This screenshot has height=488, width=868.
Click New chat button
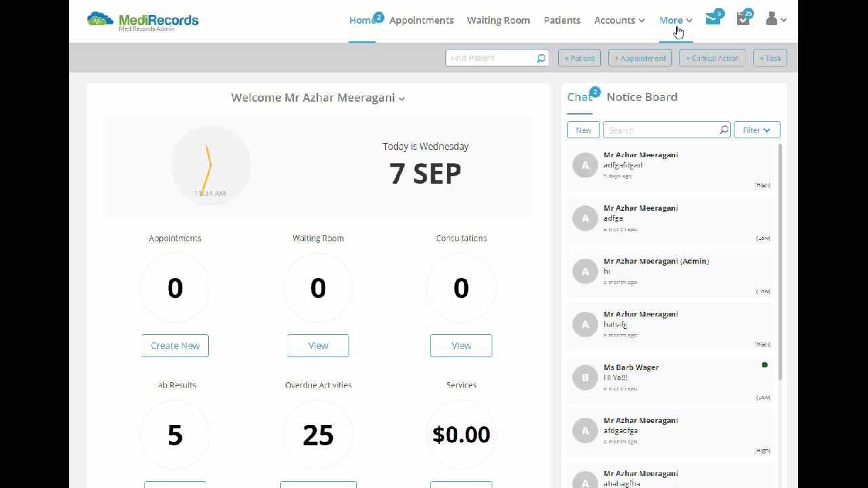[583, 130]
